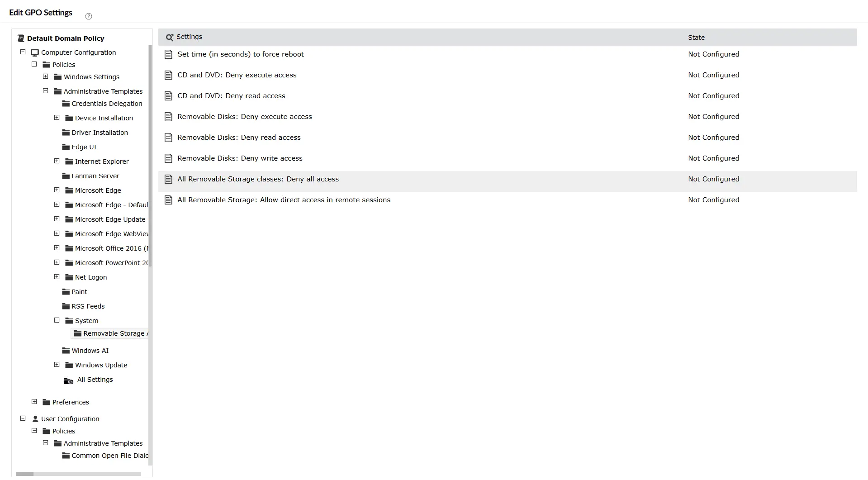This screenshot has height=480, width=868.
Task: Collapse the System node
Action: click(57, 320)
